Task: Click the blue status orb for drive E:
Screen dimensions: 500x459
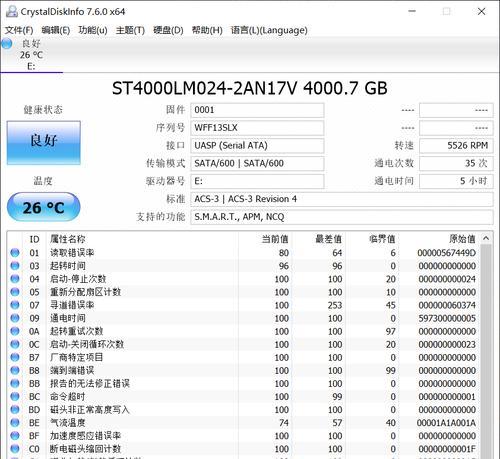Action: point(7,44)
